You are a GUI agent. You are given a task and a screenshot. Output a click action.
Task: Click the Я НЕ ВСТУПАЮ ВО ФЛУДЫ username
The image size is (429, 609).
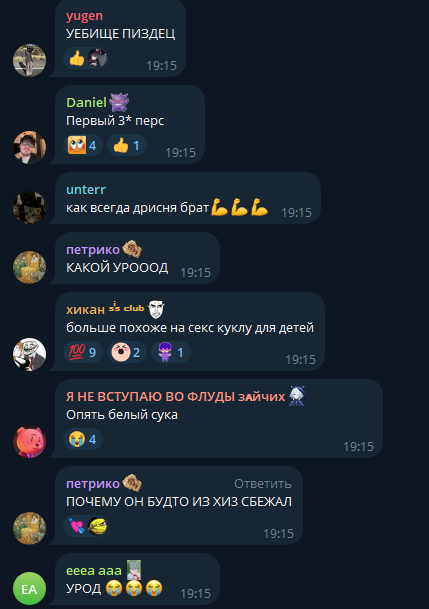click(175, 397)
